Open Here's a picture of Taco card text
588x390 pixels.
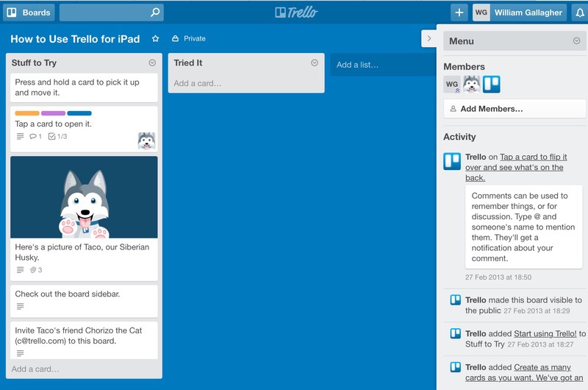coord(82,252)
